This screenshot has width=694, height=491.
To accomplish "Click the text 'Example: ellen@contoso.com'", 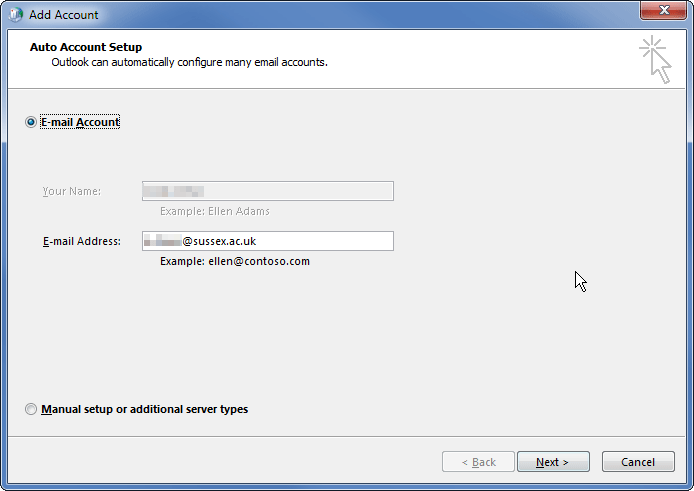I will point(235,261).
